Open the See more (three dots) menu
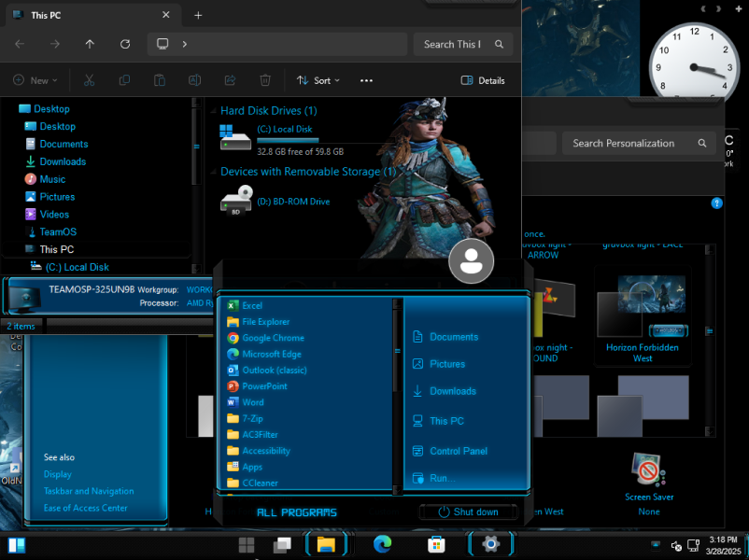The image size is (749, 560). (366, 80)
